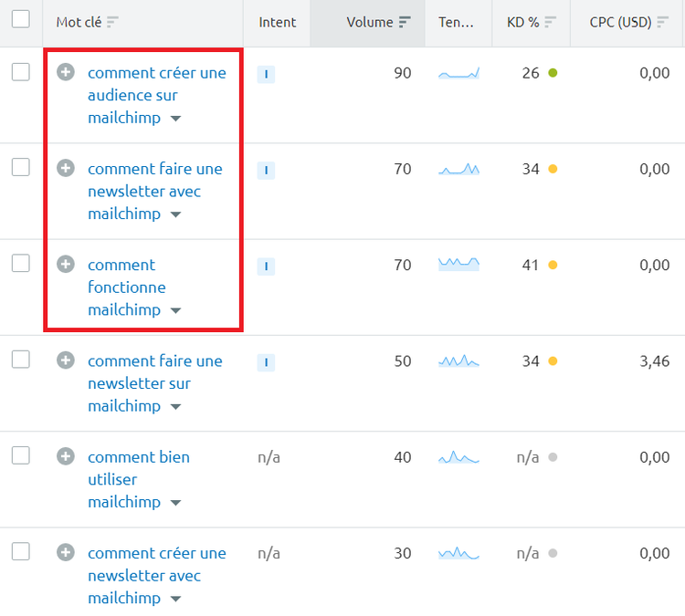Expand dropdown arrow of 'comment fonctionne mailchimp'
685x616 pixels.
click(175, 310)
